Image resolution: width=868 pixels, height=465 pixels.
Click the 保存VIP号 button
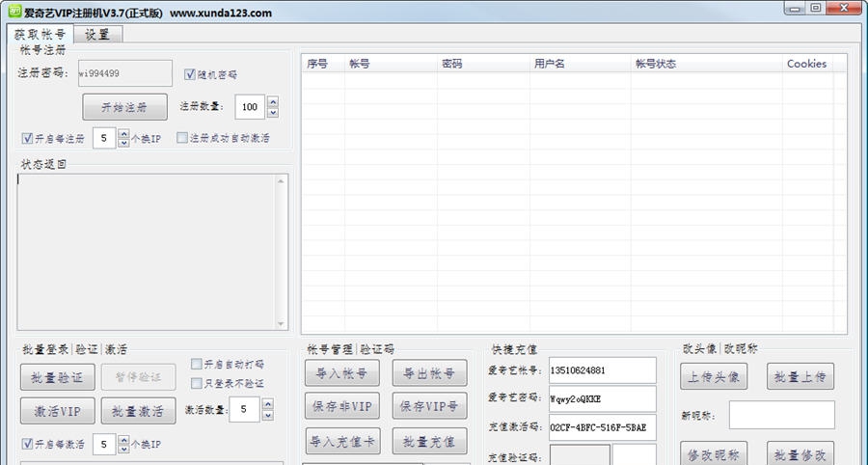[x=429, y=406]
